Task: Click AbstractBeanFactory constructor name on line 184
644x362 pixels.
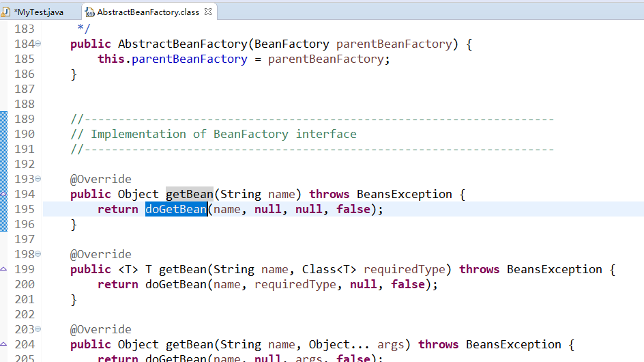Action: [183, 44]
